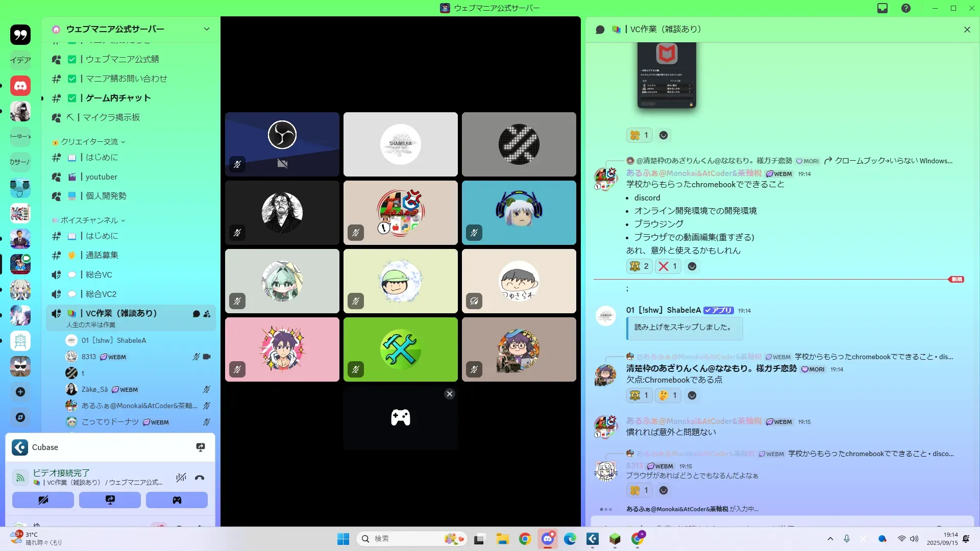Click the screen share button in voice panel
The width and height of the screenshot is (980, 551).
click(x=110, y=500)
